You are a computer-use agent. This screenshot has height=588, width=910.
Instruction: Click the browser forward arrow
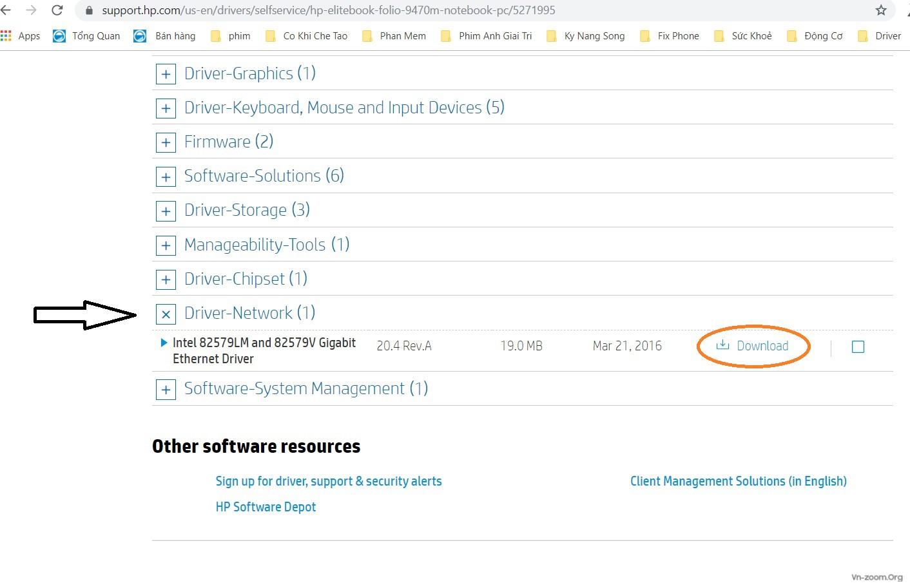click(x=31, y=10)
